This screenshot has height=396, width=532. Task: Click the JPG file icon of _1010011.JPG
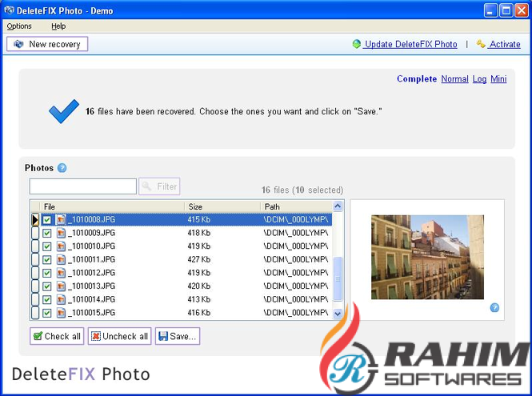(x=61, y=259)
